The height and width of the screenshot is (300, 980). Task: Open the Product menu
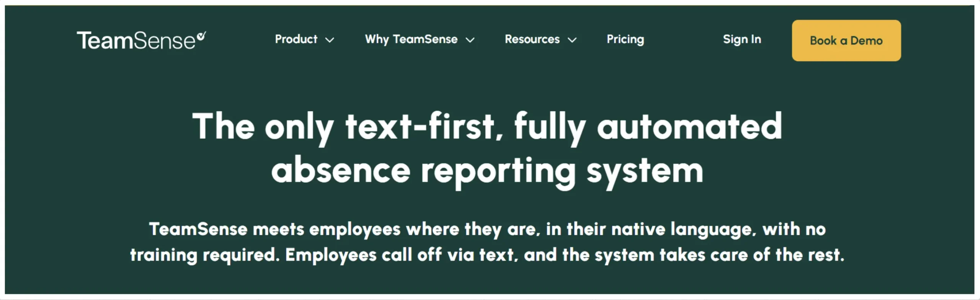click(x=296, y=39)
